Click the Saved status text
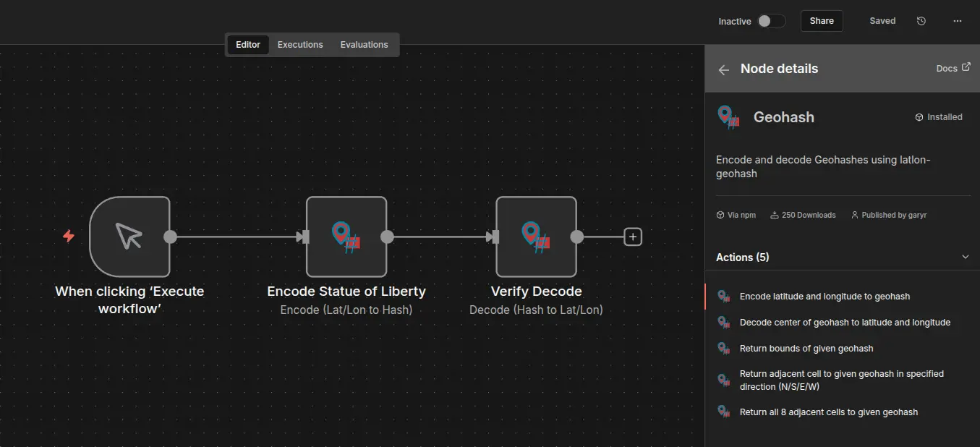 (x=882, y=21)
